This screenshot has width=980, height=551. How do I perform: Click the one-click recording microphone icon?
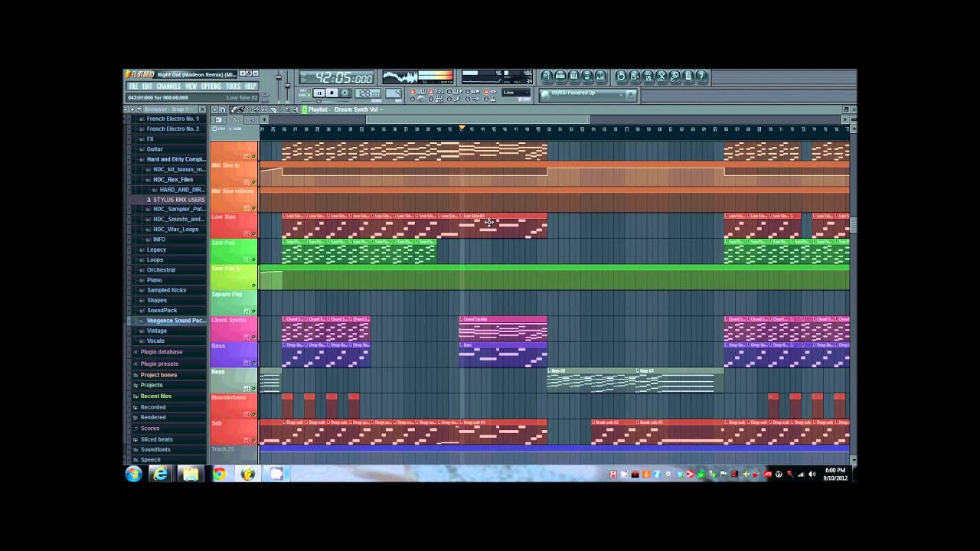[675, 77]
